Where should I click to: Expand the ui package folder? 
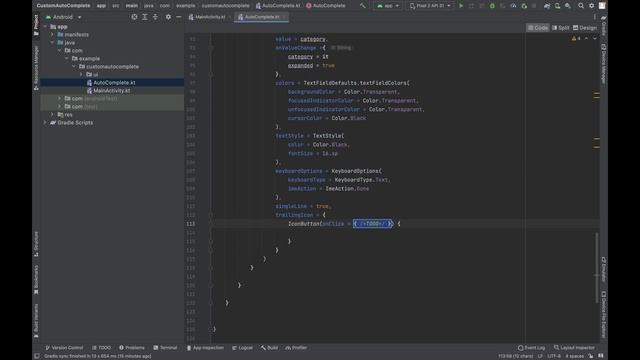point(81,74)
